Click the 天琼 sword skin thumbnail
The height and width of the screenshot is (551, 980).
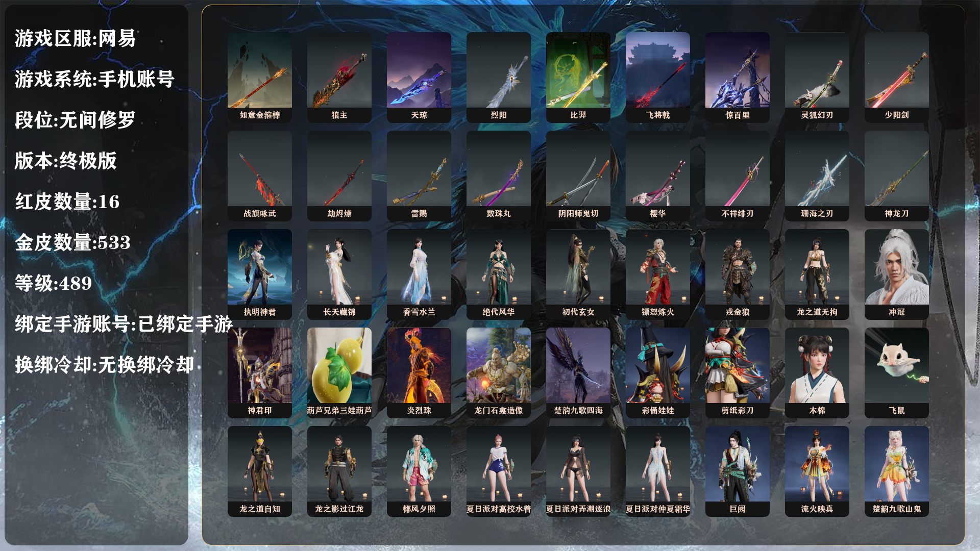419,78
